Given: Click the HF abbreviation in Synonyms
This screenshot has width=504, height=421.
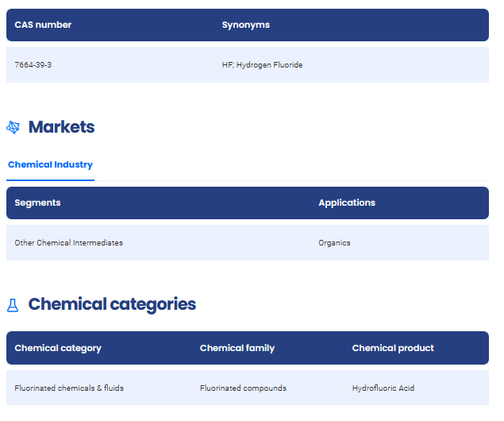Looking at the screenshot, I should 227,65.
